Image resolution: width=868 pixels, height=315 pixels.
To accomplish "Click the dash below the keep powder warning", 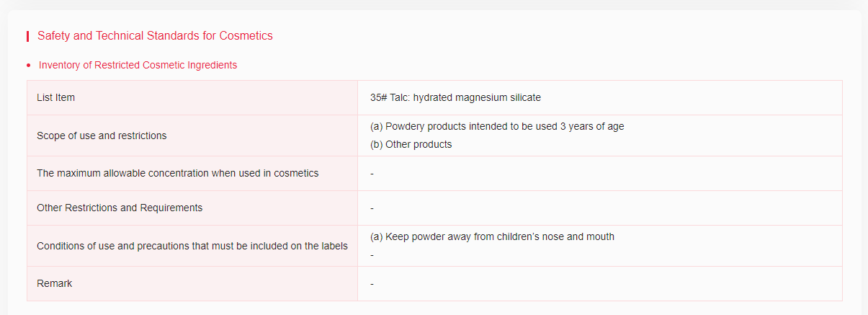I will pyautogui.click(x=372, y=255).
